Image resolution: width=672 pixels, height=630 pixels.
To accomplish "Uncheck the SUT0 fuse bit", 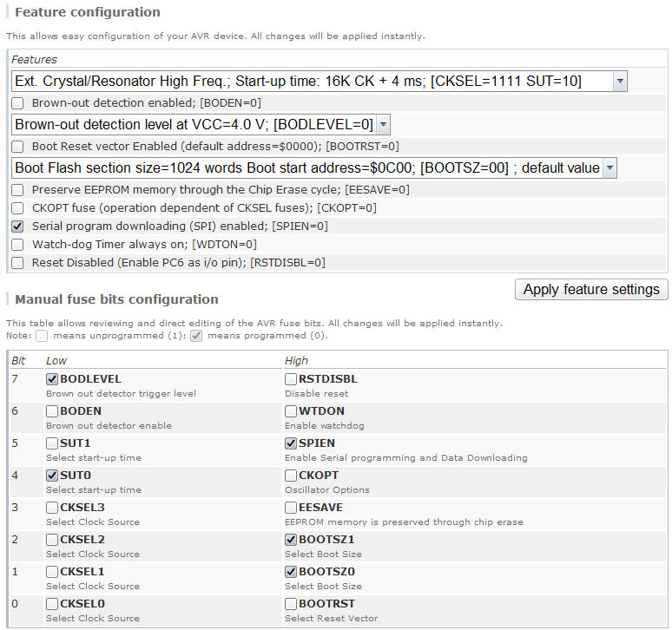I will tap(52, 476).
